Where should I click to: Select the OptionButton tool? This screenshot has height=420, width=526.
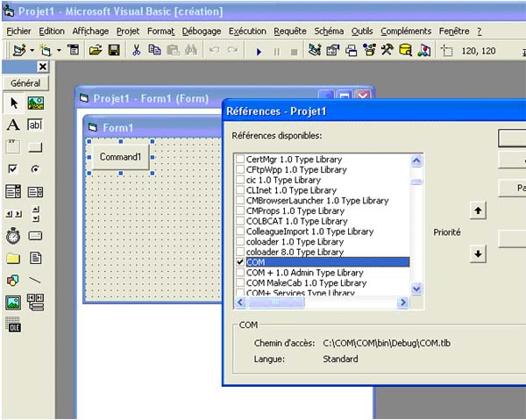[35, 169]
